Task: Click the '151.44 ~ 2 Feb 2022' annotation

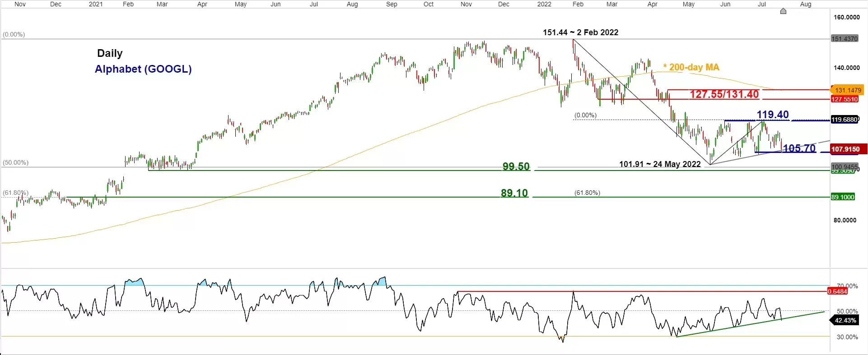Action: [580, 32]
